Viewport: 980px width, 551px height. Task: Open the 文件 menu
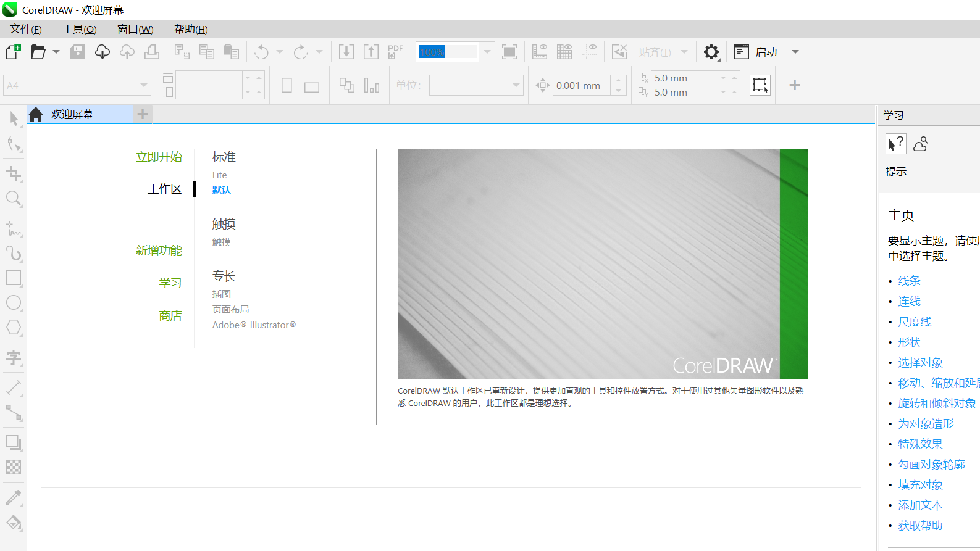coord(26,29)
